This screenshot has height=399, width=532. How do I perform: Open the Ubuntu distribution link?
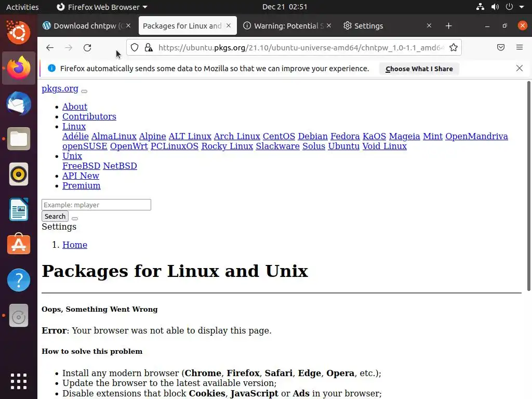point(344,146)
